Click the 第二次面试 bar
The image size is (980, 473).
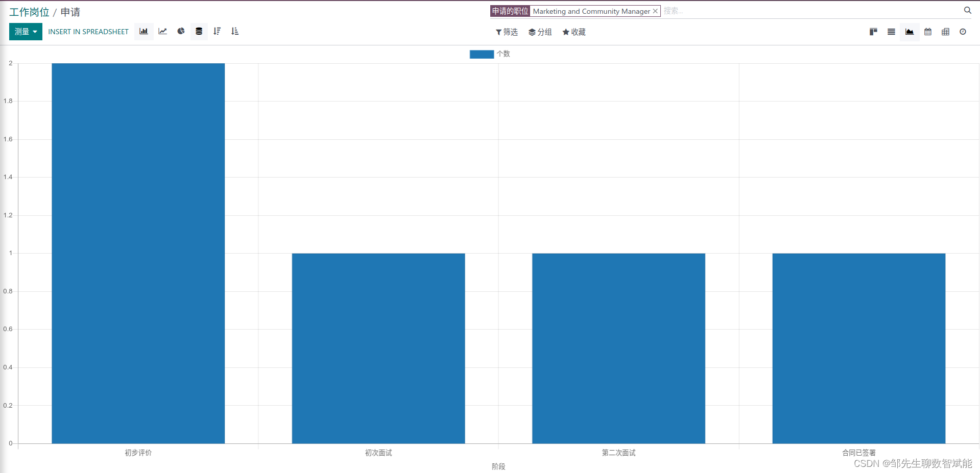(618, 348)
